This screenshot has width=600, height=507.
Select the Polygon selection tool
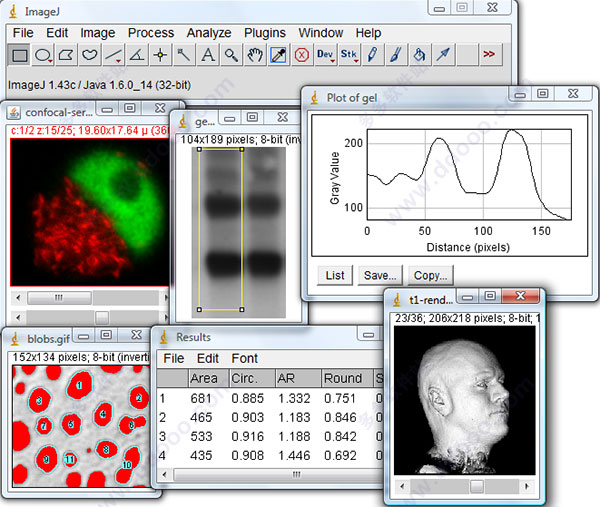point(66,55)
